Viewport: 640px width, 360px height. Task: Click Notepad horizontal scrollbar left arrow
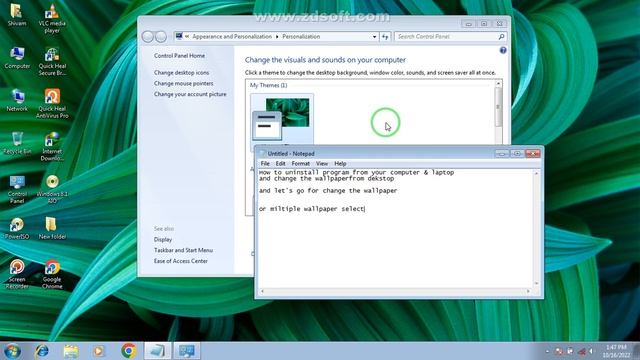(262, 291)
